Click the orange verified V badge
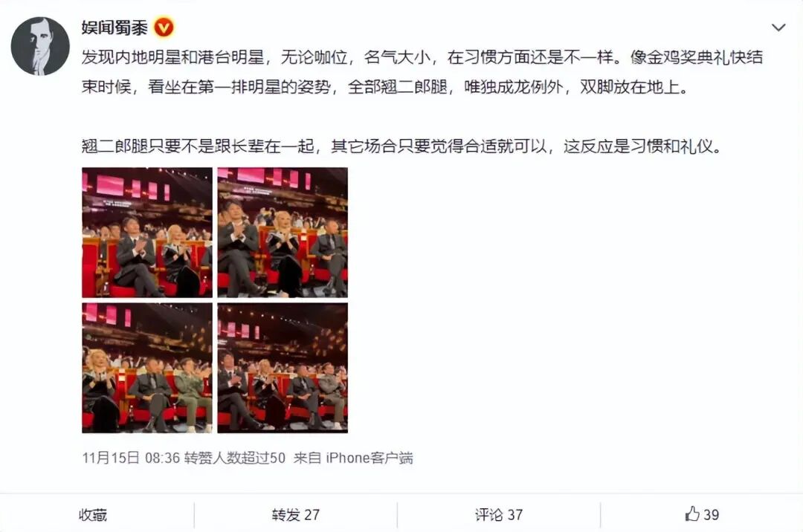The image size is (803, 532). coord(164,27)
